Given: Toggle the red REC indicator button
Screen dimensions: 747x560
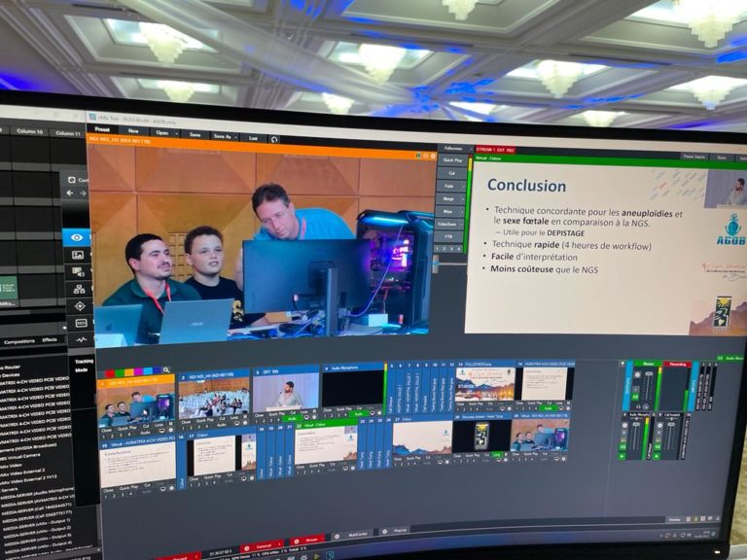Looking at the screenshot, I should (511, 151).
